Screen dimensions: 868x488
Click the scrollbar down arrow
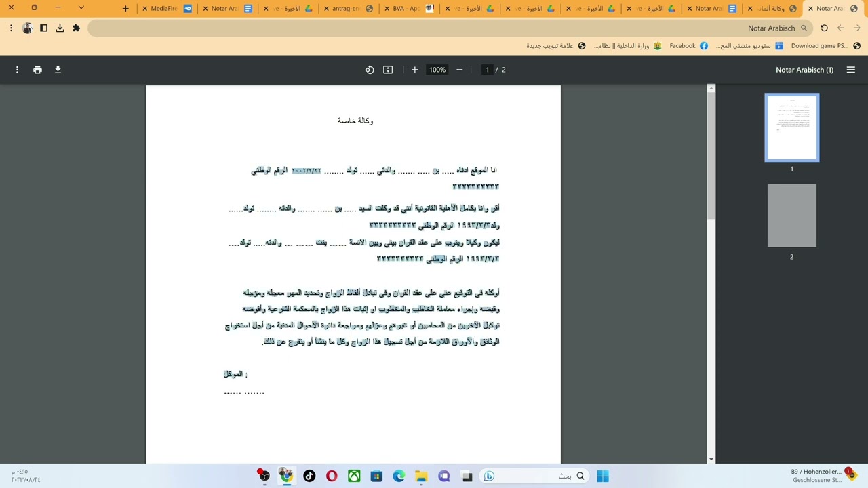(x=711, y=460)
